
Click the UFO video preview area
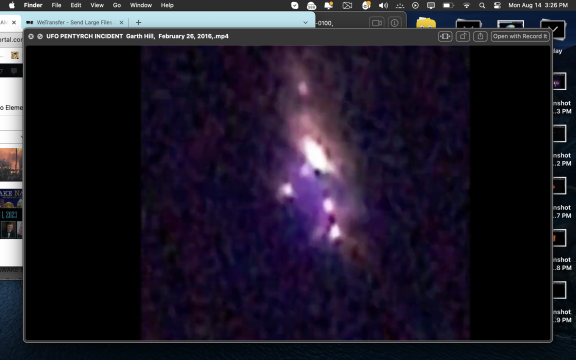point(305,193)
